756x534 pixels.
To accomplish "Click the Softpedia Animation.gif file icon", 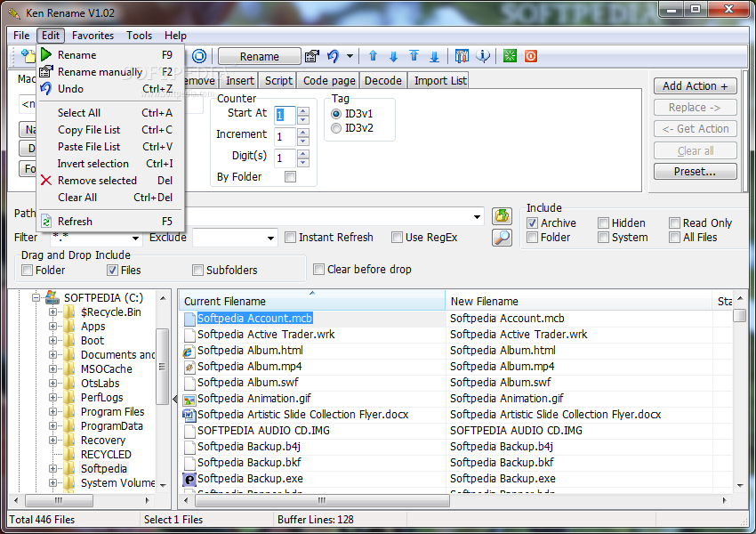I will click(x=189, y=400).
